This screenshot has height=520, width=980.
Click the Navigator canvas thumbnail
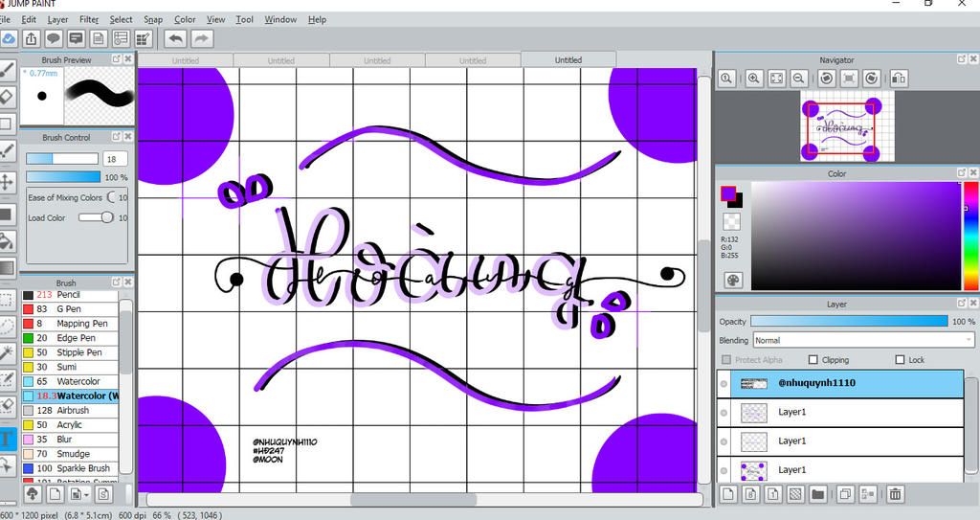coord(847,126)
